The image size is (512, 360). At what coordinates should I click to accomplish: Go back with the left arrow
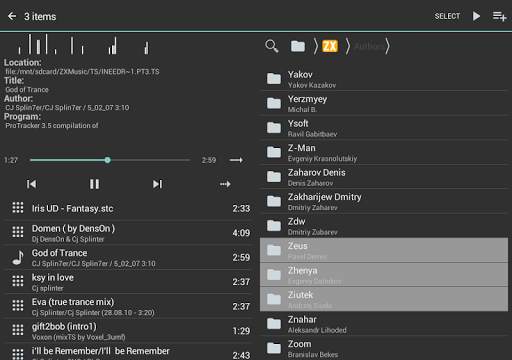12,16
